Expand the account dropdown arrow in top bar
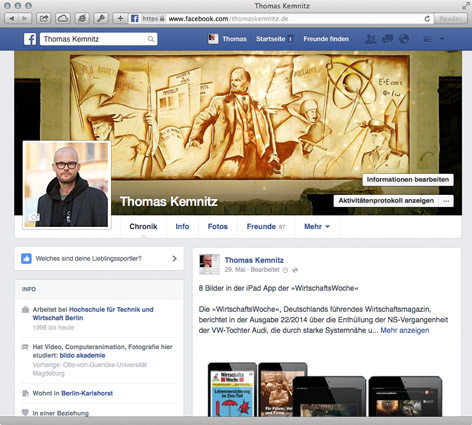 click(x=442, y=39)
